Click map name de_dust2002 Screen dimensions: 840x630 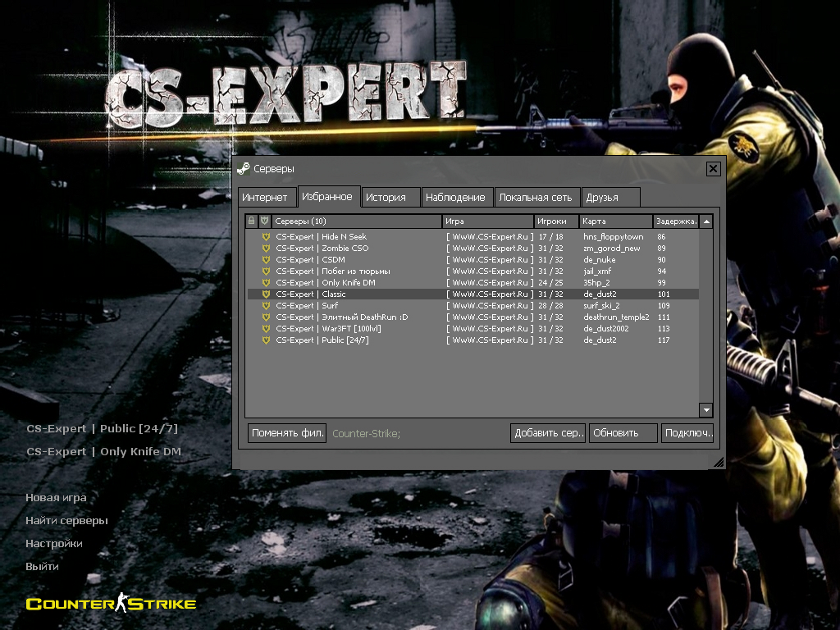click(606, 329)
